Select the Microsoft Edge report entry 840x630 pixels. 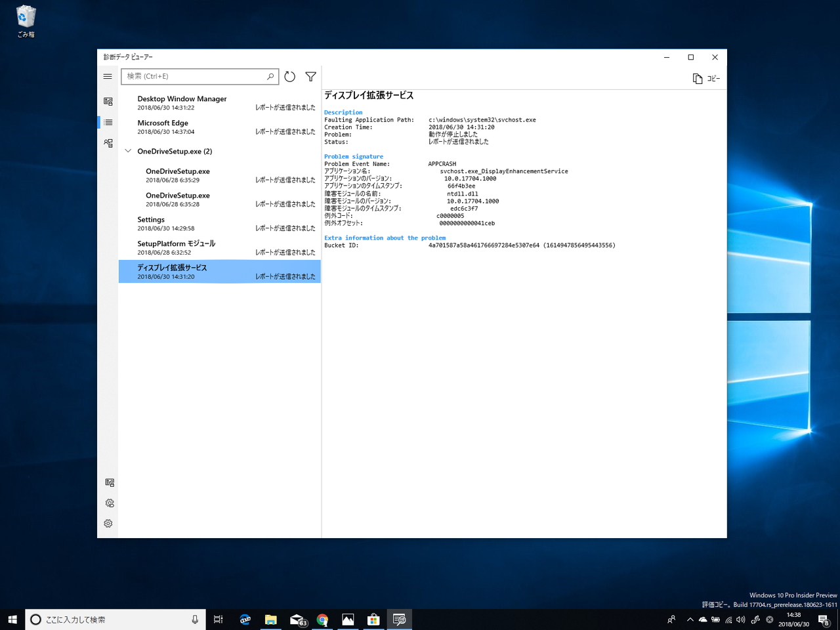(x=219, y=127)
